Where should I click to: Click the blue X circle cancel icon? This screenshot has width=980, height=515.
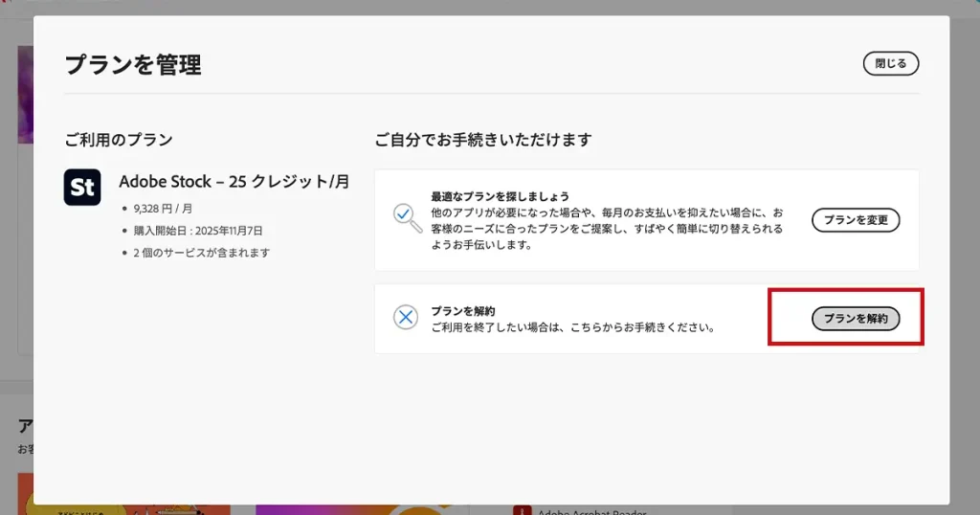[x=406, y=318]
